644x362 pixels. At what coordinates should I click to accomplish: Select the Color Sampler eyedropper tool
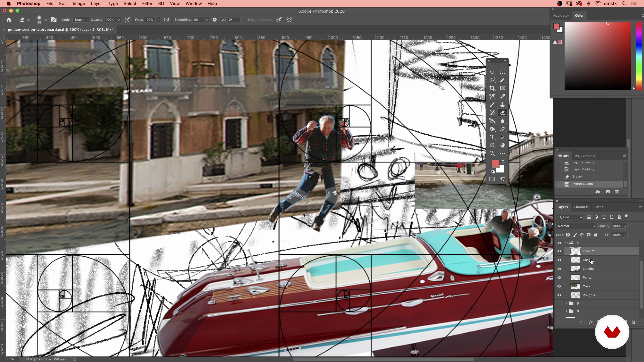(492, 96)
